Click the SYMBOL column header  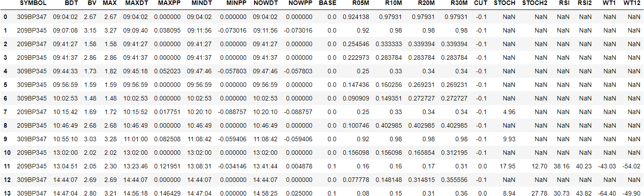tap(33, 3)
